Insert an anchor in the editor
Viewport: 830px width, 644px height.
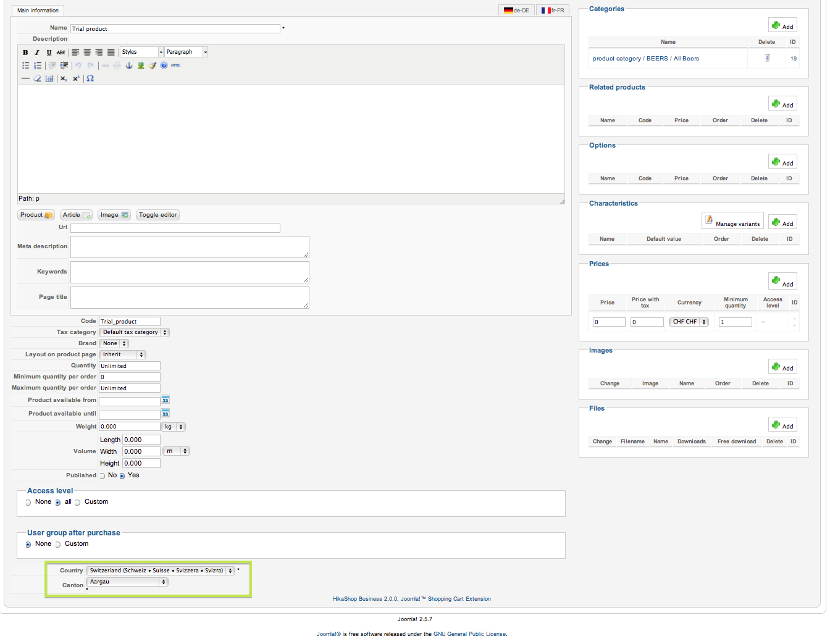pyautogui.click(x=129, y=65)
